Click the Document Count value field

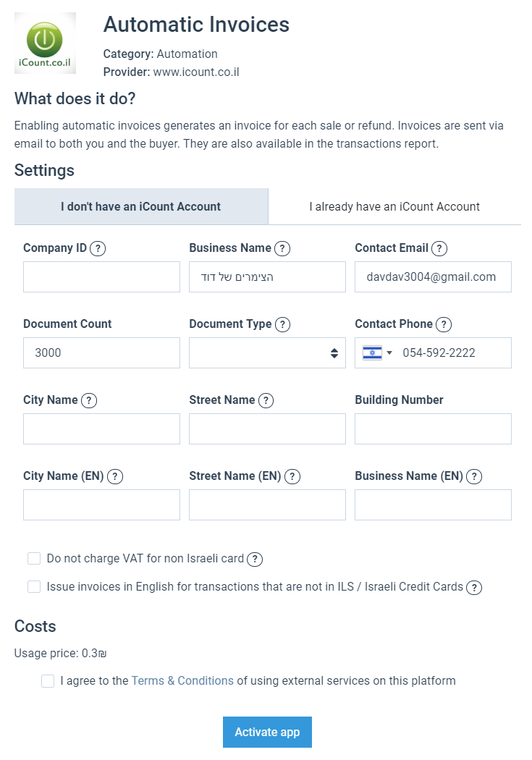pos(101,352)
